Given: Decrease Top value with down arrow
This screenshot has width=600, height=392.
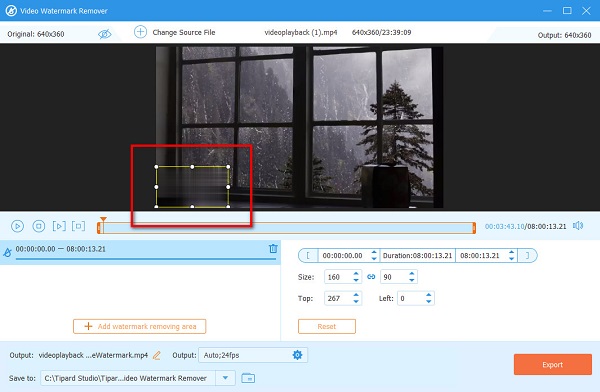Looking at the screenshot, I should 356,302.
